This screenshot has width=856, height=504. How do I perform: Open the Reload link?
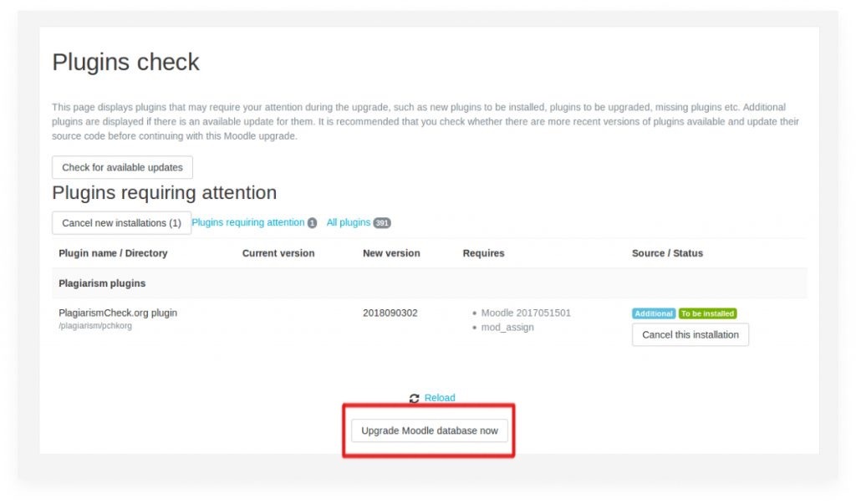point(440,398)
